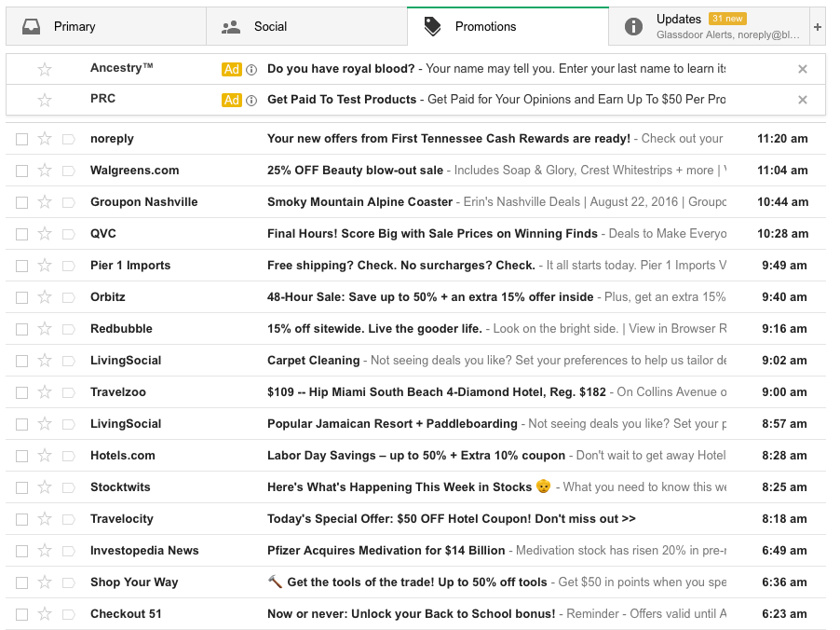
Task: Star the Groupon Nashville email
Action: (x=45, y=202)
